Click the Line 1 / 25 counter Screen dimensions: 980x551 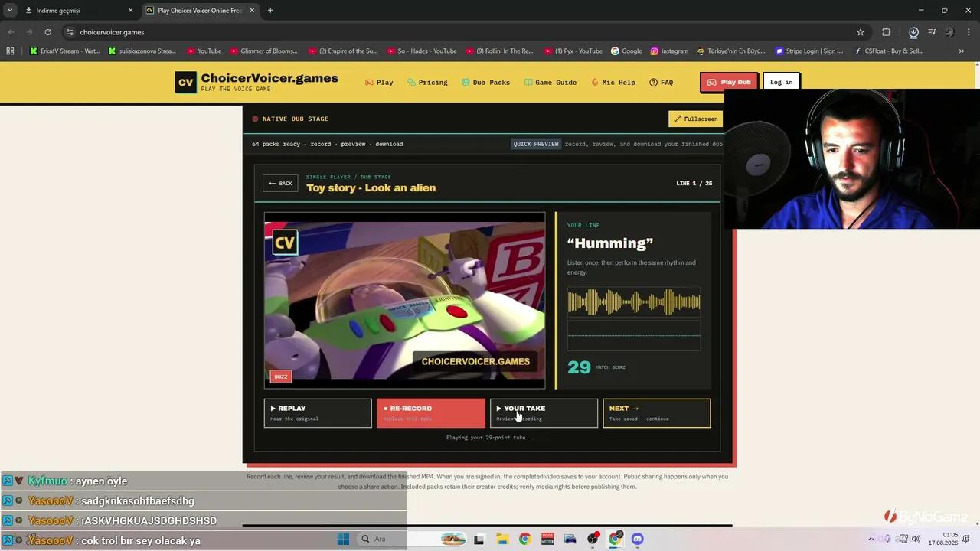(694, 184)
